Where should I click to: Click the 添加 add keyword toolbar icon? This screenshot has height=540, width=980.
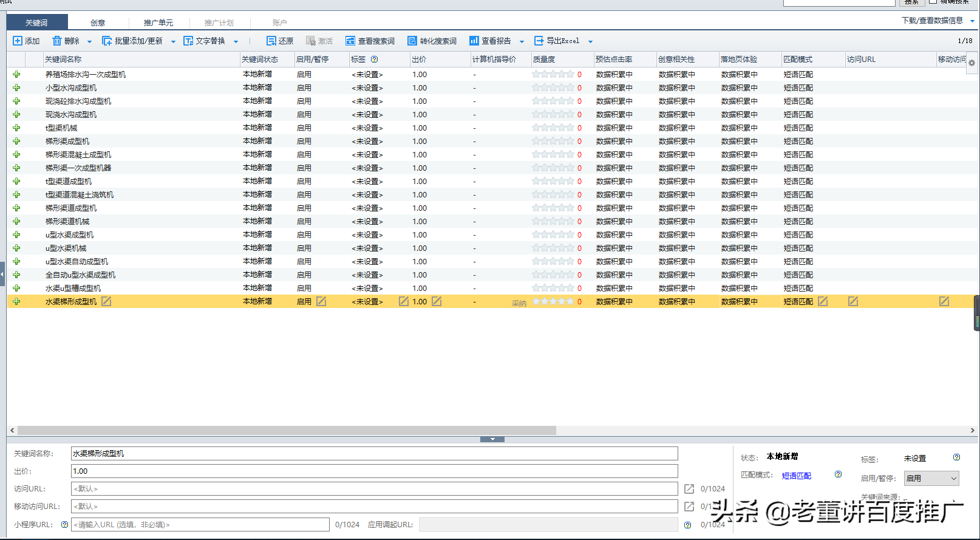click(18, 41)
